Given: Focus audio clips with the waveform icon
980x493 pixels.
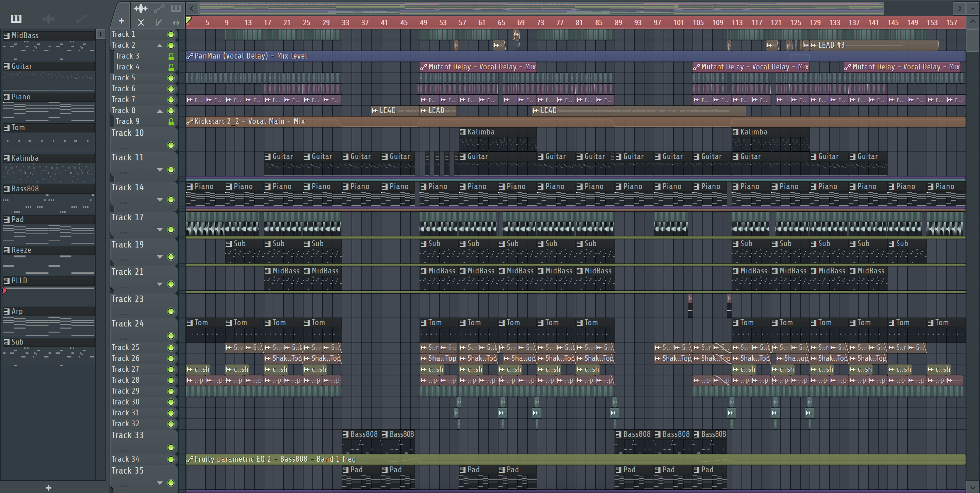Looking at the screenshot, I should click(x=141, y=8).
